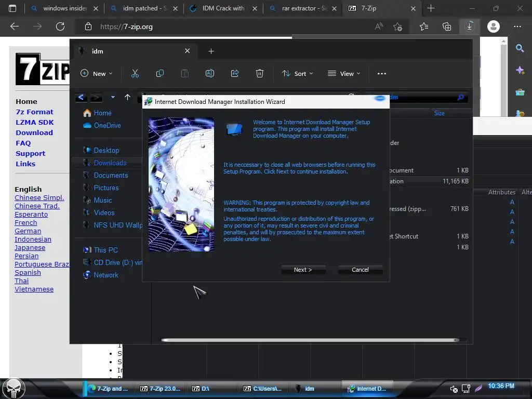Click the Explorer Forward arrow button

tap(96, 97)
